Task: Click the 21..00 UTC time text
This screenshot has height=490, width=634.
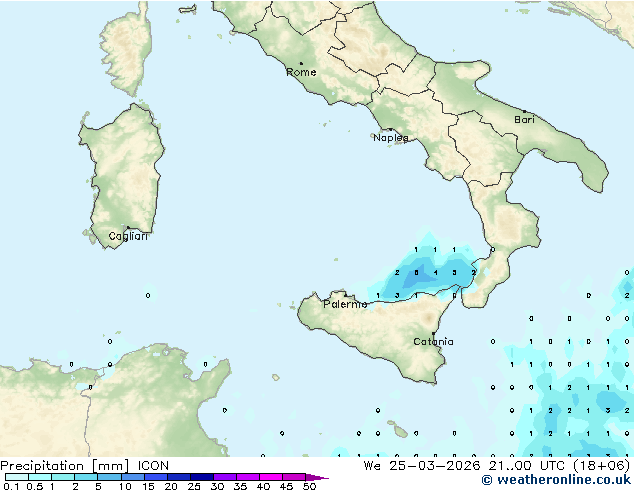Action: point(527,466)
